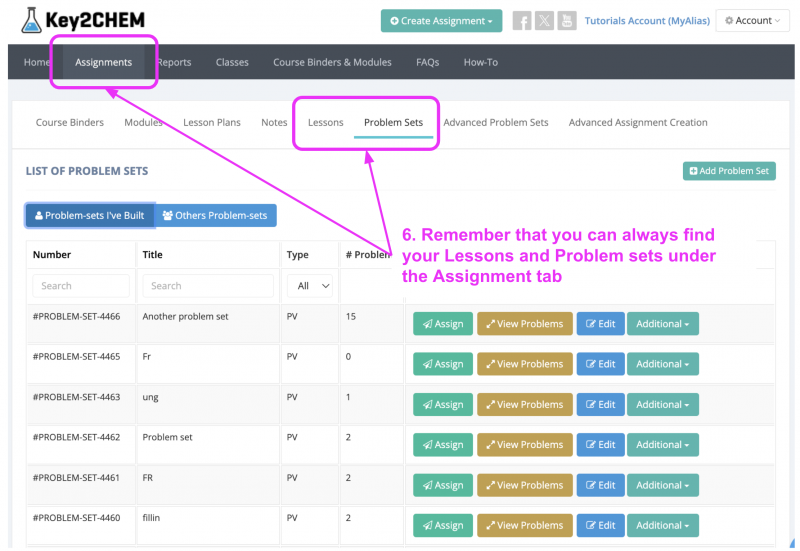
Task: Switch to the Lessons tab
Action: (x=325, y=123)
